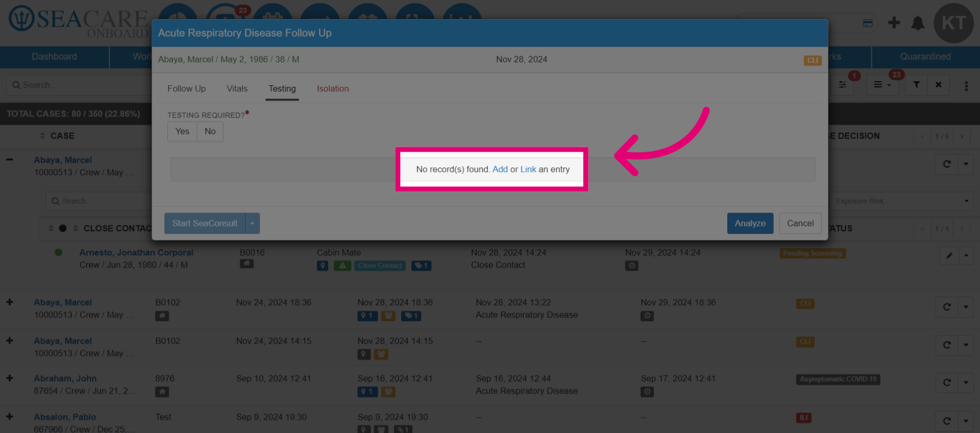The image size is (980, 433).
Task: Refresh the Nov 24 18:36 Abaya row
Action: pyautogui.click(x=947, y=307)
